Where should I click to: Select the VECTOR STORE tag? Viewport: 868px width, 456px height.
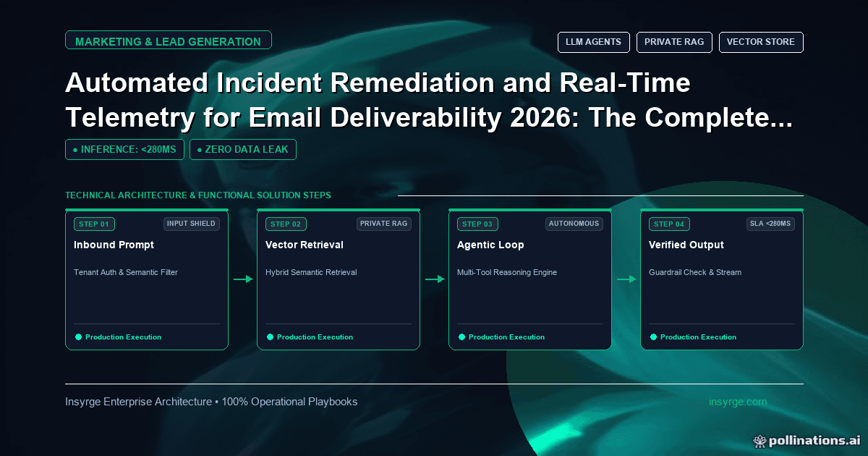tap(761, 42)
